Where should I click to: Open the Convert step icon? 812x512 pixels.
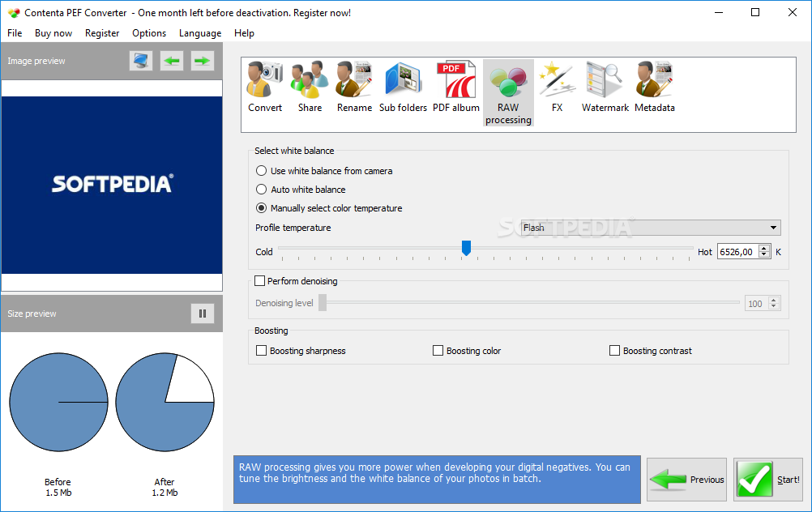point(265,87)
